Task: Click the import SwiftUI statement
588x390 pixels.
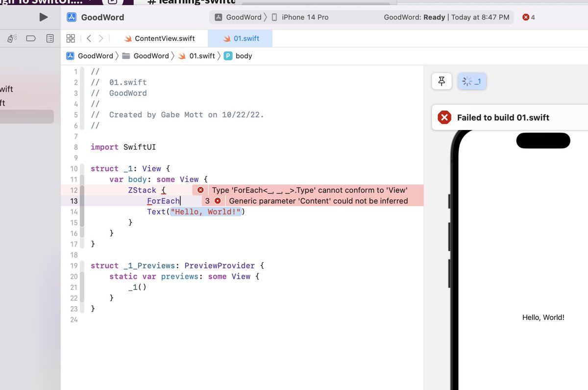Action: 123,147
